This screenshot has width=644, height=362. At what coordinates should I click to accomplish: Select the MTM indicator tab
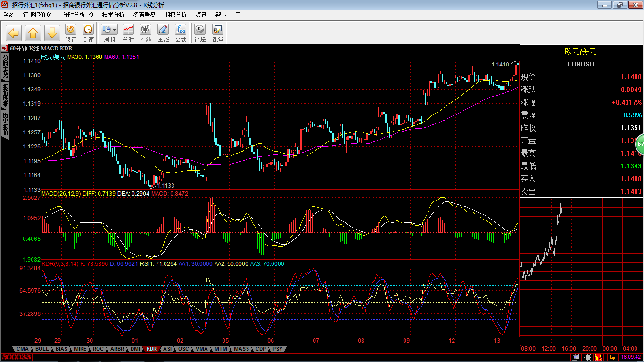point(221,349)
